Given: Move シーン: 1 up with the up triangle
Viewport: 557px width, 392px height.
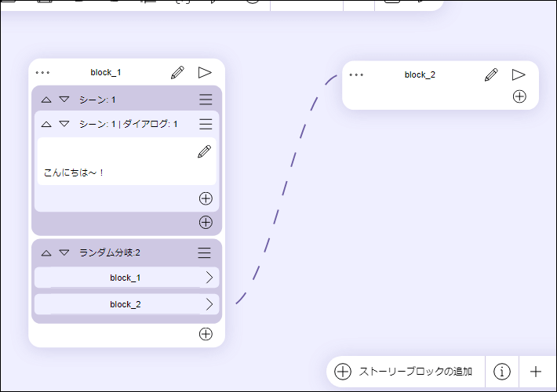Looking at the screenshot, I should click(46, 100).
